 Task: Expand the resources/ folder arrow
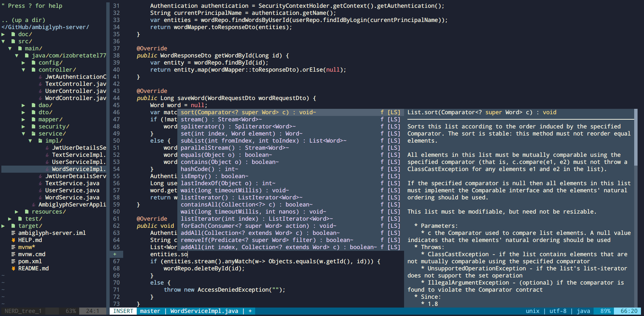click(17, 212)
